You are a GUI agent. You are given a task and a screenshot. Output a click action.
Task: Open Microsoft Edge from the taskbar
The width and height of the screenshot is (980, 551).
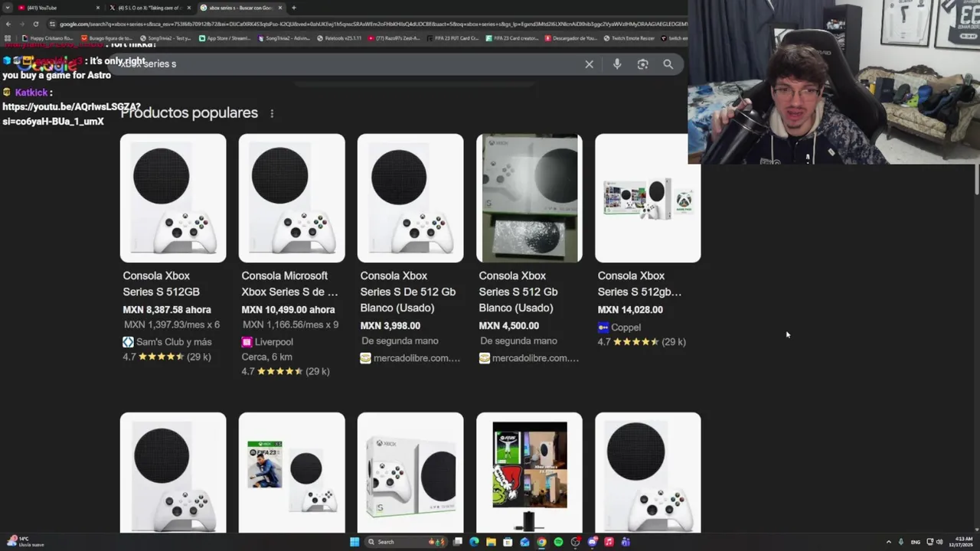(x=474, y=542)
